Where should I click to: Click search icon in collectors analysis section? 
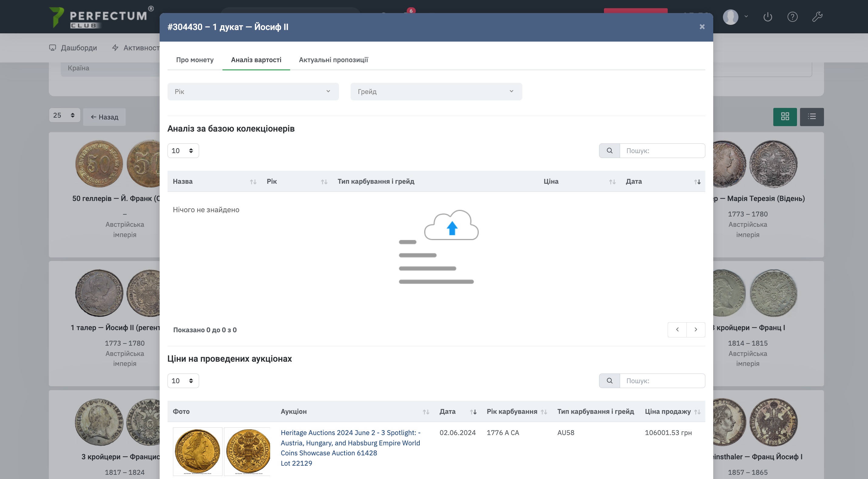tap(609, 150)
